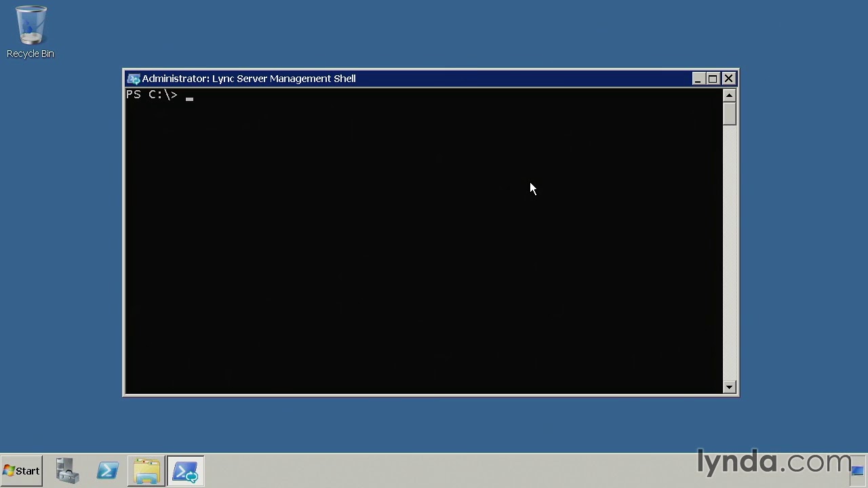Open the Start menu

(x=22, y=471)
